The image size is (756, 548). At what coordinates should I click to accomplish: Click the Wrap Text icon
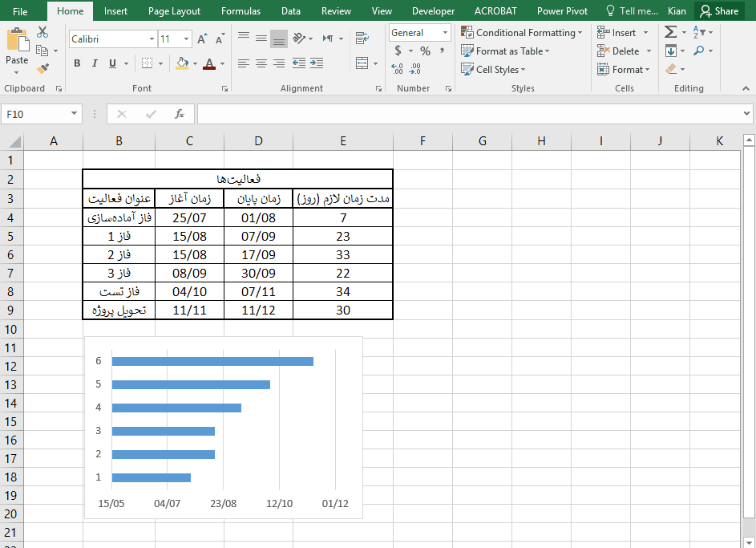click(362, 38)
